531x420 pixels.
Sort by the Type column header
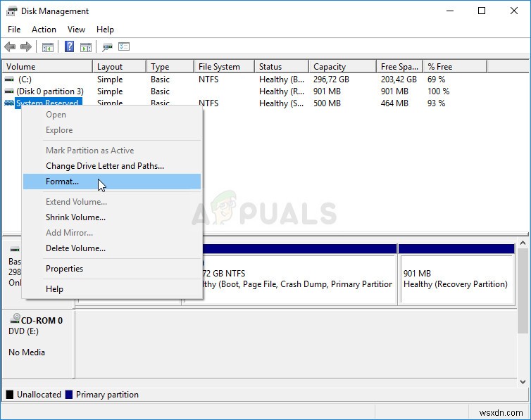point(170,67)
